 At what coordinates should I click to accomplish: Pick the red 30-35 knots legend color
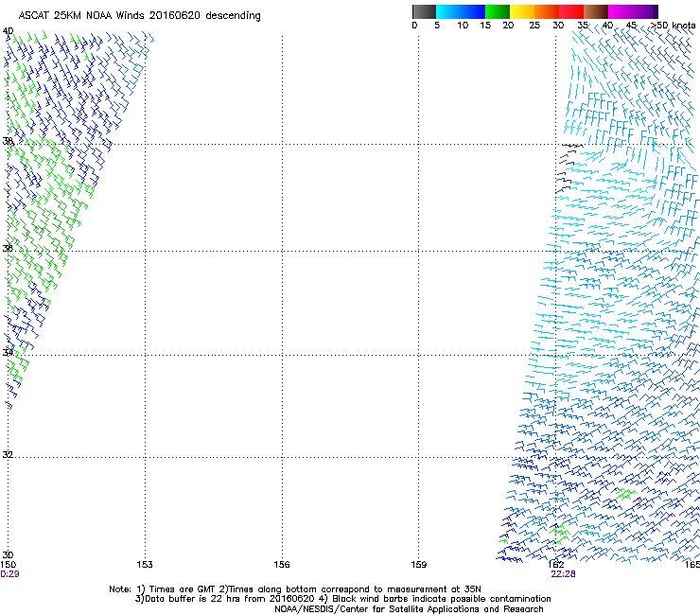571,11
